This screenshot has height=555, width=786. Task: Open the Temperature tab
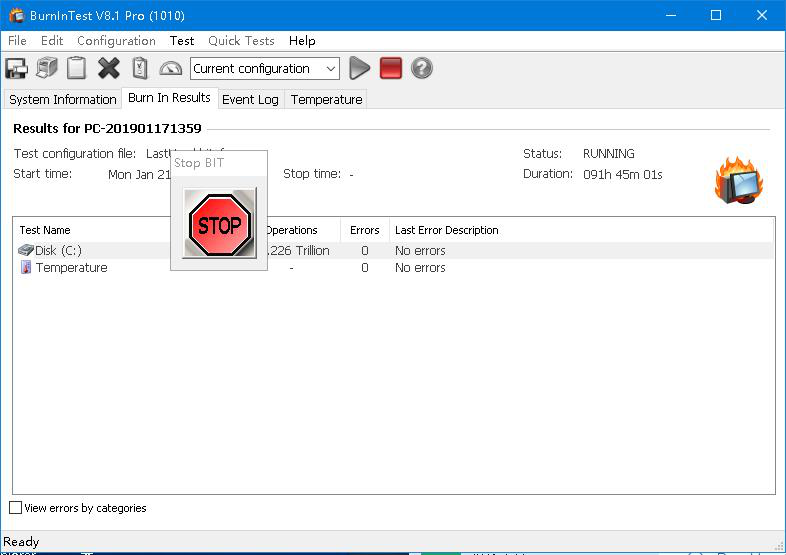tap(326, 99)
